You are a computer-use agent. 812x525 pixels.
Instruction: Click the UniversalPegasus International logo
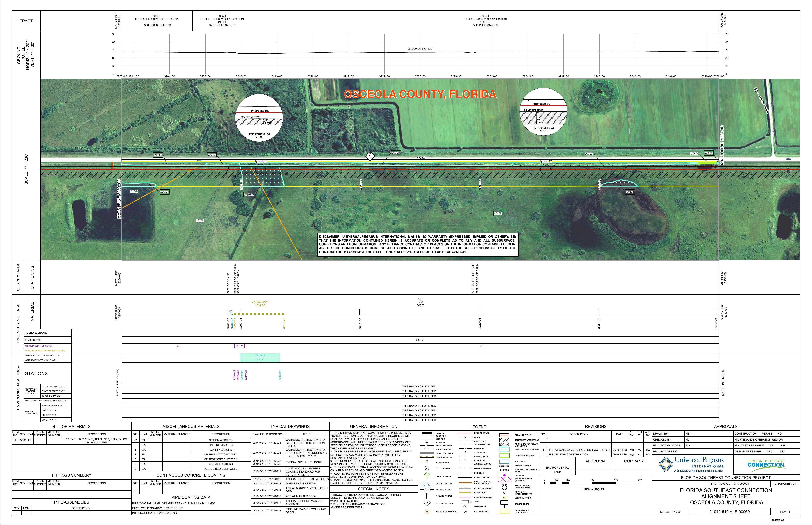coord(691,464)
